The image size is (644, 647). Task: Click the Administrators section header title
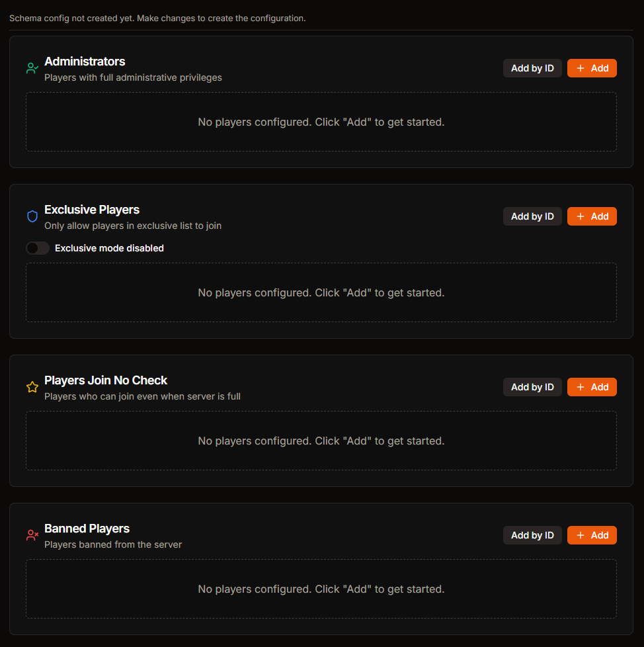click(x=85, y=61)
